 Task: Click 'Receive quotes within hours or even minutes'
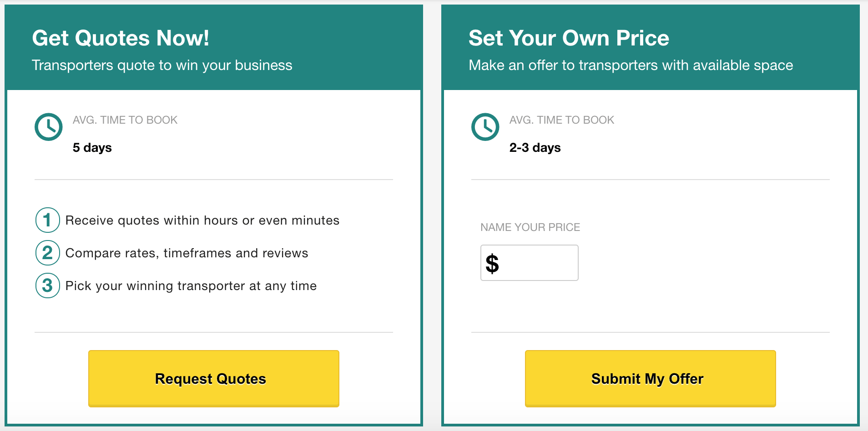pyautogui.click(x=202, y=221)
